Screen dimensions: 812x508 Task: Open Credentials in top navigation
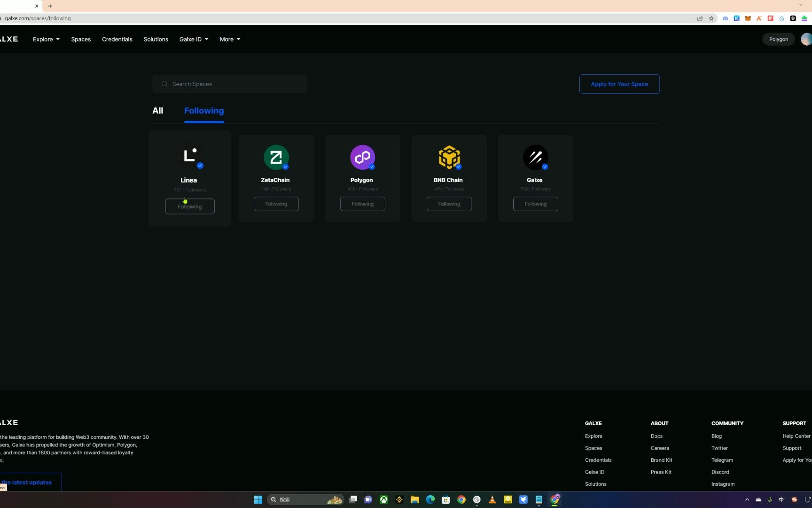117,39
